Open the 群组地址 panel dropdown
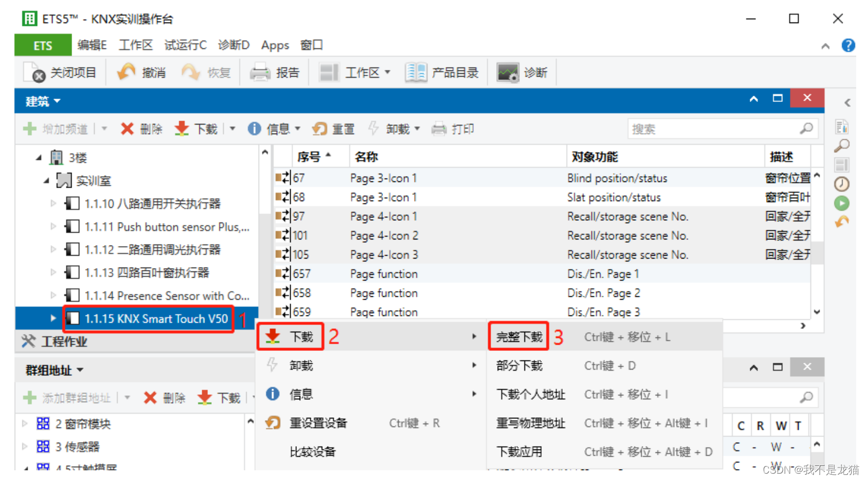Image resolution: width=868 pixels, height=481 pixels. pos(55,370)
